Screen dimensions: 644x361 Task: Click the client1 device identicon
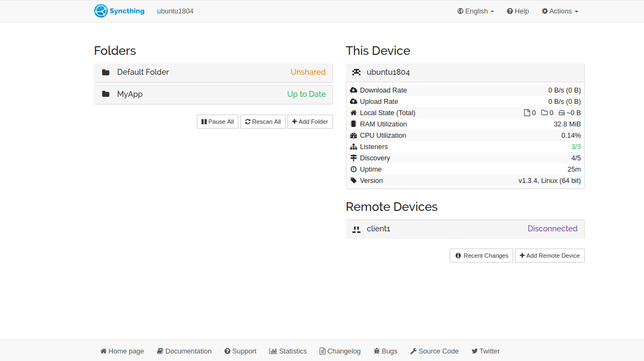357,229
